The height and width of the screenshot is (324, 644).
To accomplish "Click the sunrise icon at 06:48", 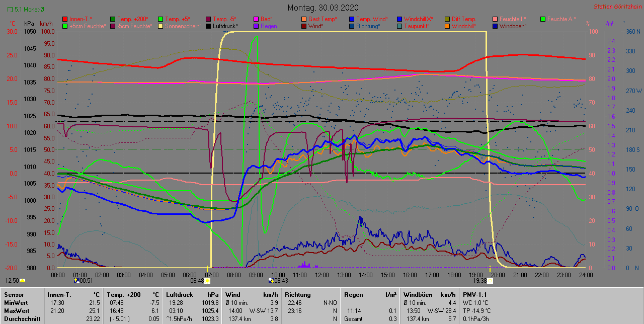I will pos(207,280).
